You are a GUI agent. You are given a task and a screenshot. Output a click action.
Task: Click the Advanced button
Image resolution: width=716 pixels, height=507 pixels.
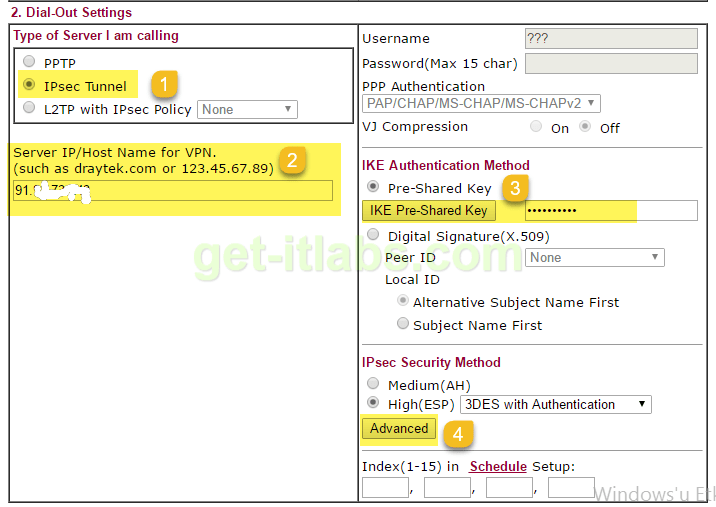(399, 429)
